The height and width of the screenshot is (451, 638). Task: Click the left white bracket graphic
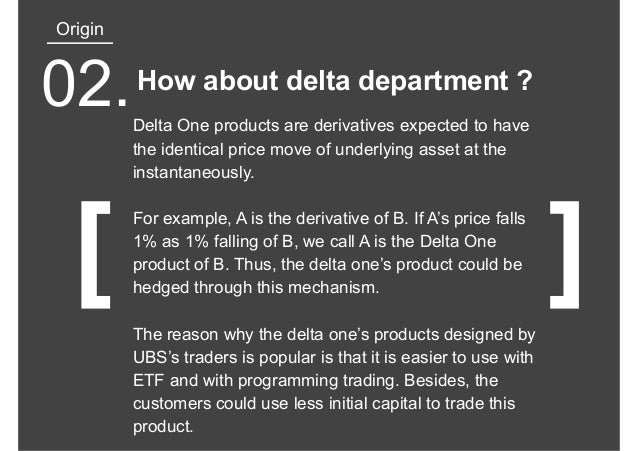point(96,255)
